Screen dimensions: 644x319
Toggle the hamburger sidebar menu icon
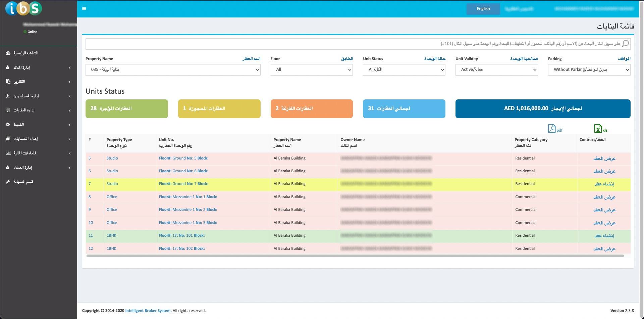click(84, 9)
